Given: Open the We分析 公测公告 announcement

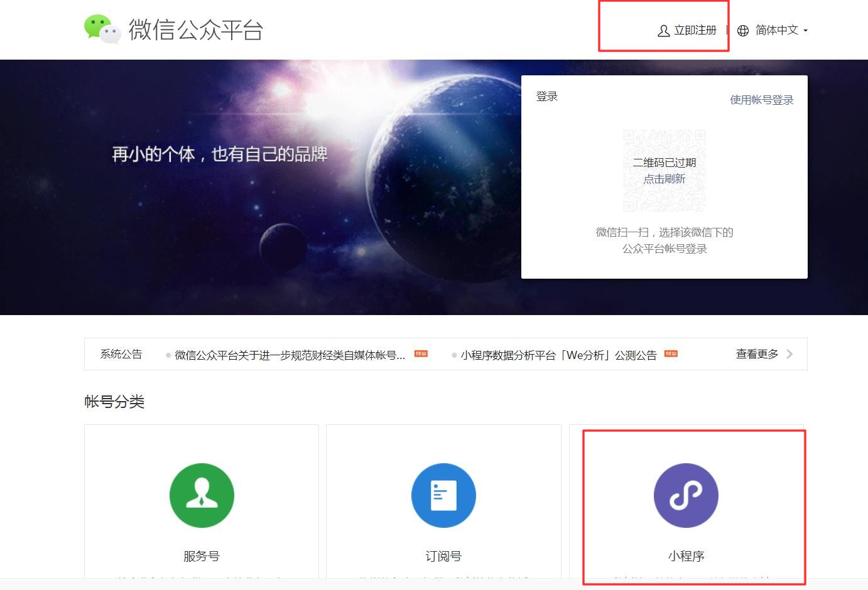Looking at the screenshot, I should pyautogui.click(x=558, y=355).
